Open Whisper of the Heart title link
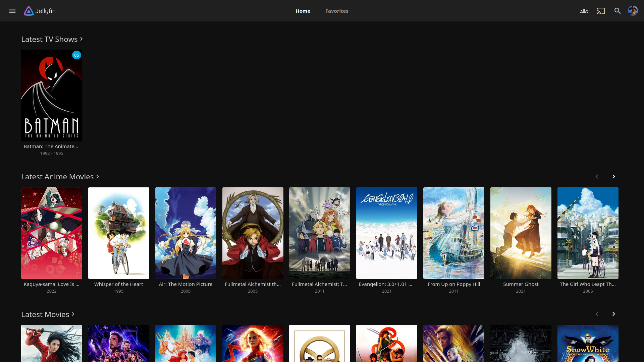The height and width of the screenshot is (362, 644). 118,284
